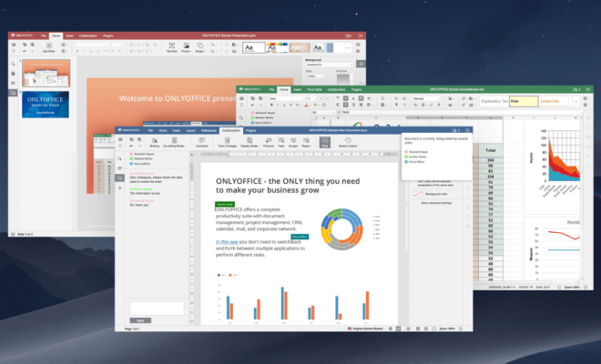Open Gradient fill Background dropdown in presentation
This screenshot has height=364, width=601.
point(330,65)
